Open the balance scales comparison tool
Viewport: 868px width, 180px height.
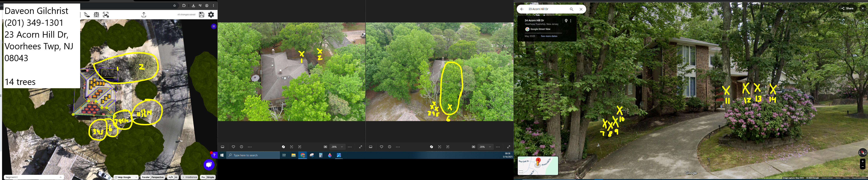coord(96,14)
